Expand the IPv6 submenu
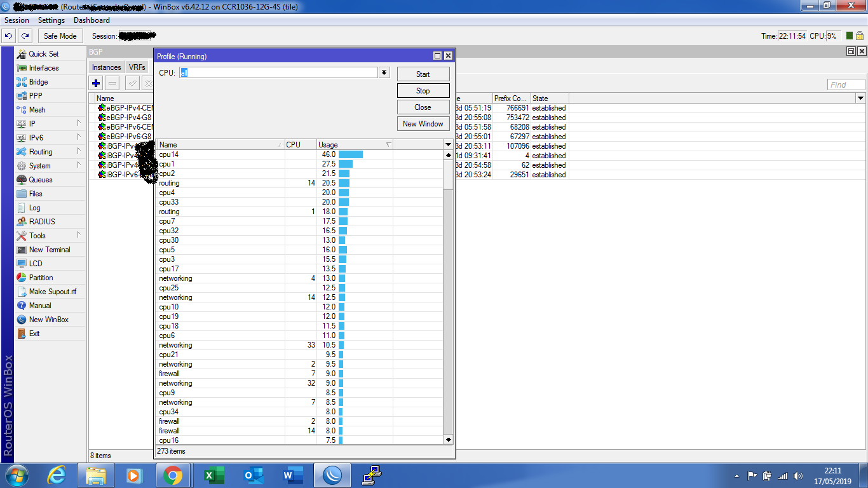Image resolution: width=868 pixels, height=488 pixels. point(50,138)
